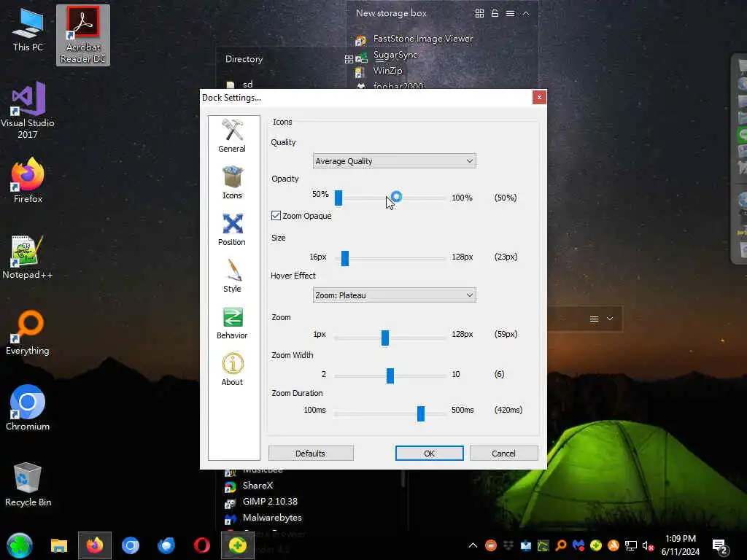Click the Thunderbird taskbar icon

[x=166, y=545]
